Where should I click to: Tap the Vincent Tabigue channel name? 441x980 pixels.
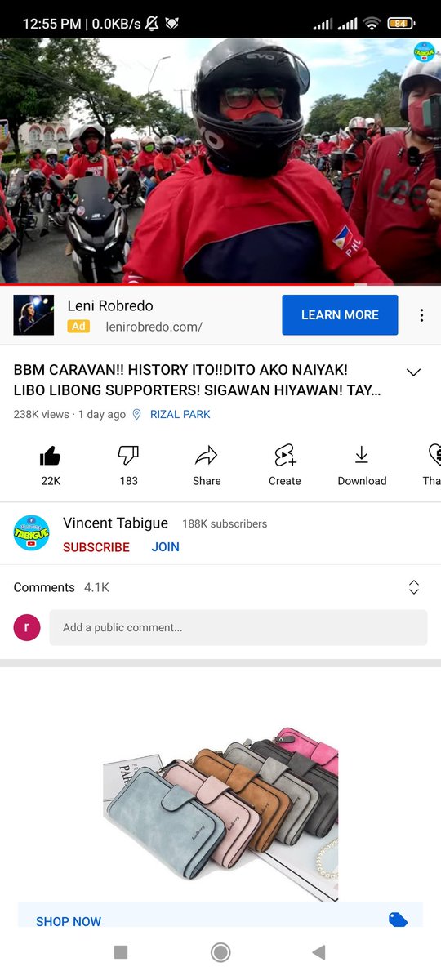coord(115,523)
